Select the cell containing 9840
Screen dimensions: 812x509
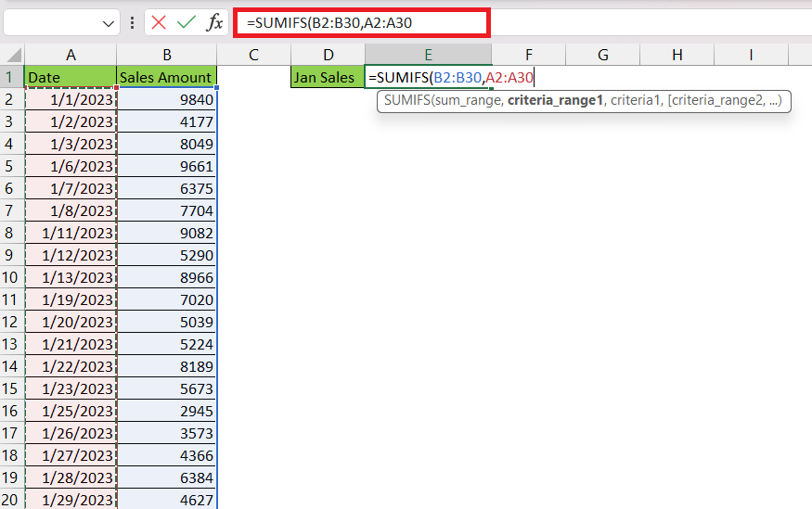point(167,99)
